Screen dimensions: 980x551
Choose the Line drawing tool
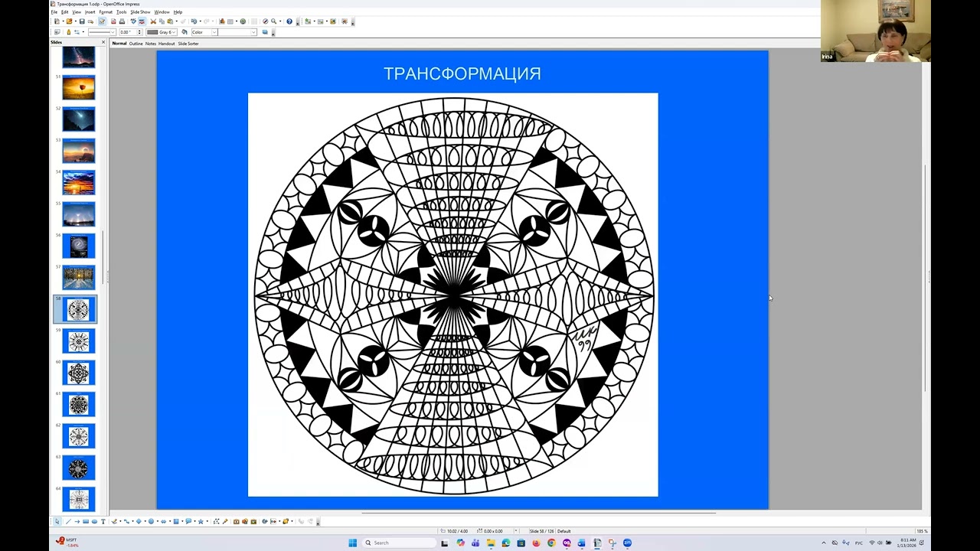[68, 521]
